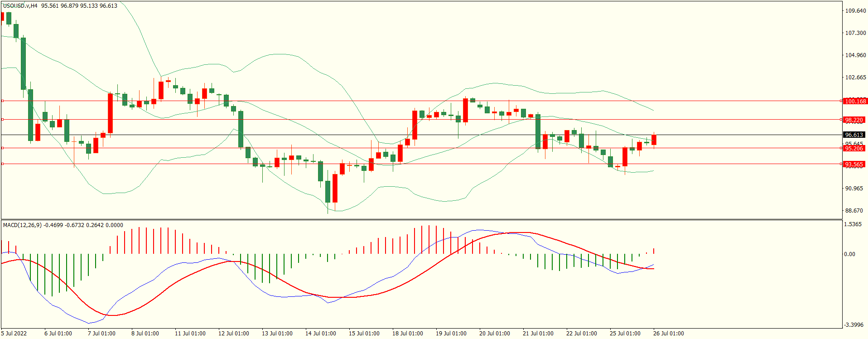The height and width of the screenshot is (339, 868).
Task: Select the red 100.168 price level tag
Action: [x=855, y=101]
